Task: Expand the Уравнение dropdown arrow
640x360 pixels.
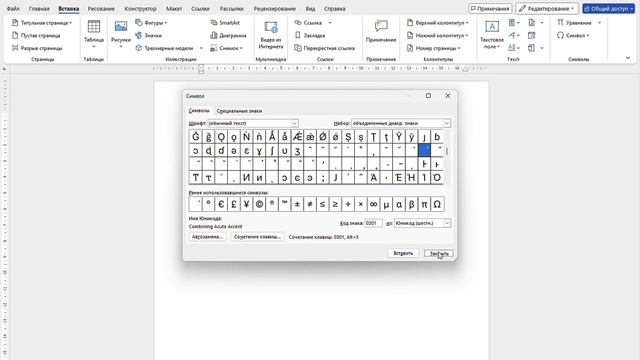Action: [x=599, y=23]
